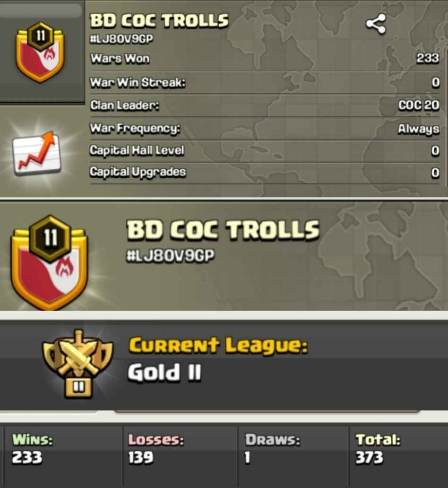Tap the level 11 hexagon on small badge
This screenshot has width=448, height=488.
[x=41, y=36]
